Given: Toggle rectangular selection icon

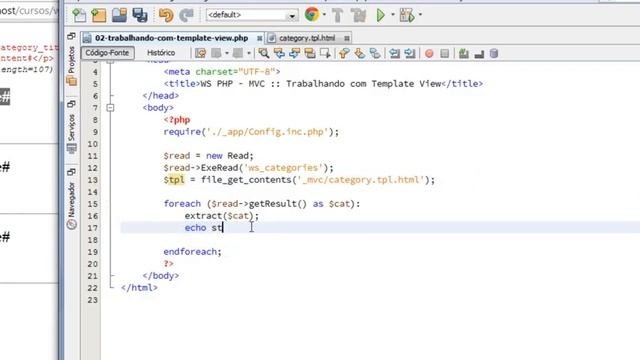Looking at the screenshot, I should pyautogui.click(x=325, y=53).
